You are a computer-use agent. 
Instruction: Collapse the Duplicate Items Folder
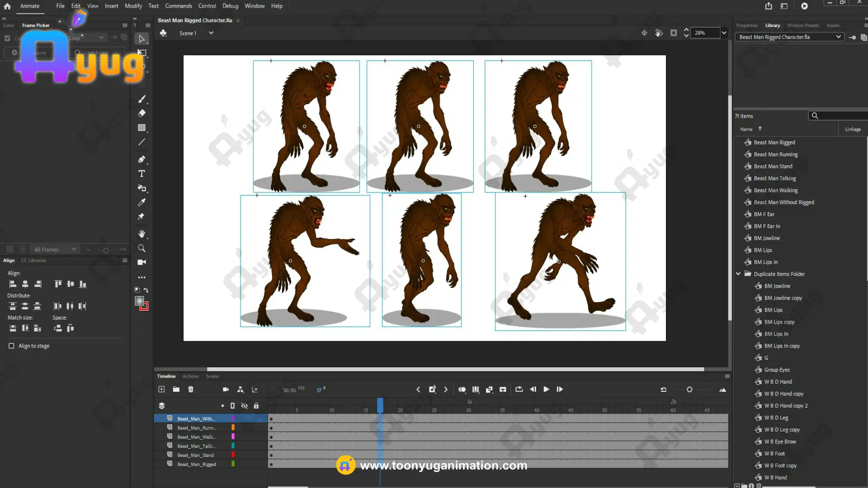[x=738, y=274]
